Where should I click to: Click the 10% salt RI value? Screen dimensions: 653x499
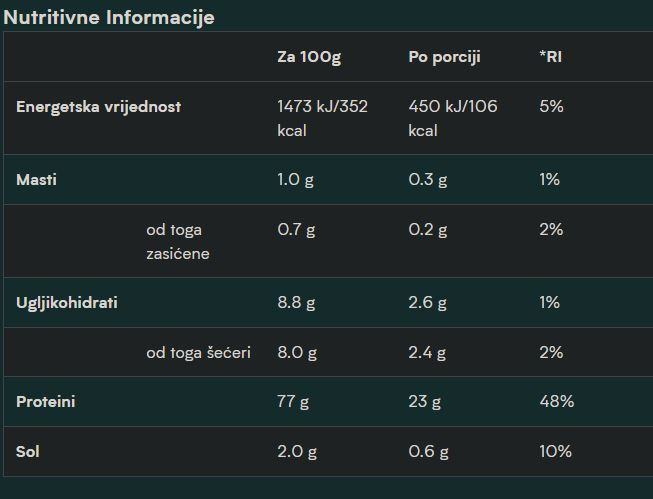point(555,452)
